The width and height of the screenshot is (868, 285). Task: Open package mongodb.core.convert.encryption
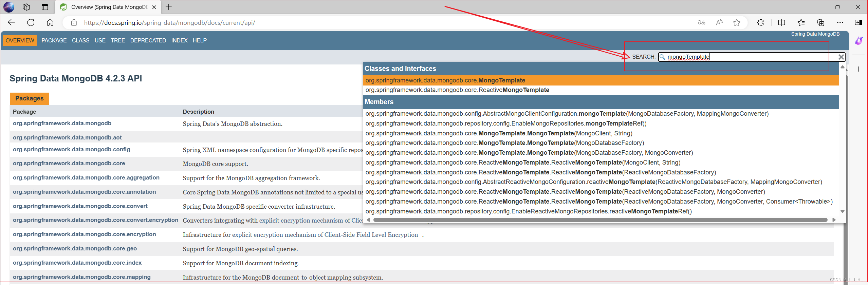click(95, 220)
